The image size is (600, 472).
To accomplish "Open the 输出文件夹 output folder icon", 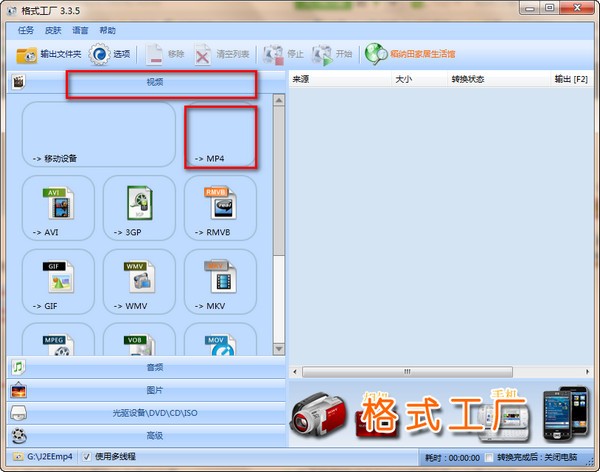I will click(26, 55).
